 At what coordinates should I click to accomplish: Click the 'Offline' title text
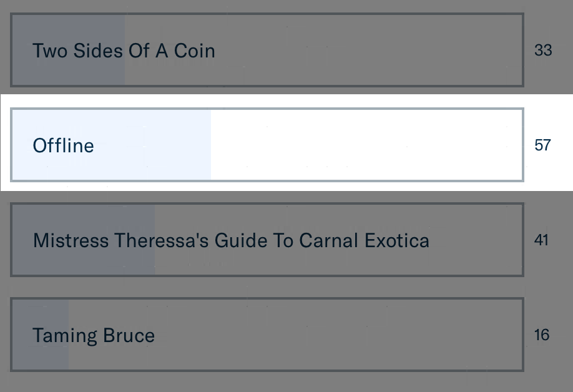click(x=63, y=145)
